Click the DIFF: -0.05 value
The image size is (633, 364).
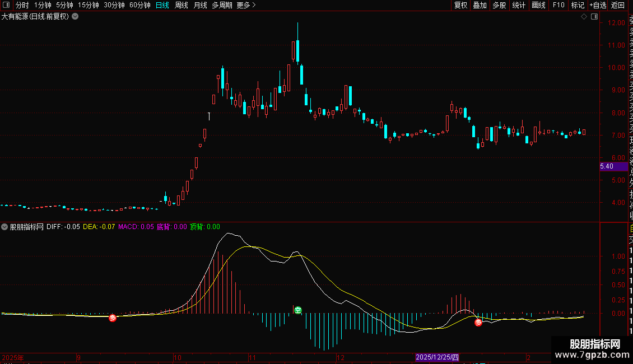tap(63, 227)
